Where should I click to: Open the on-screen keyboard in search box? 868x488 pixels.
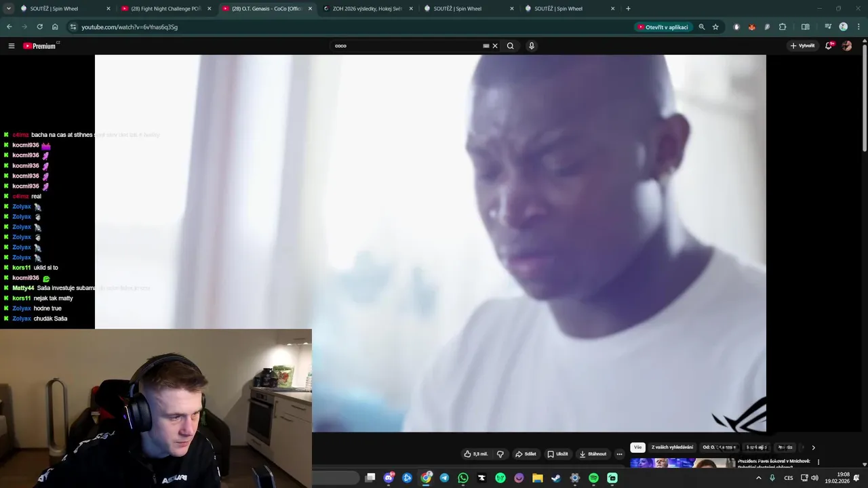pyautogui.click(x=486, y=46)
